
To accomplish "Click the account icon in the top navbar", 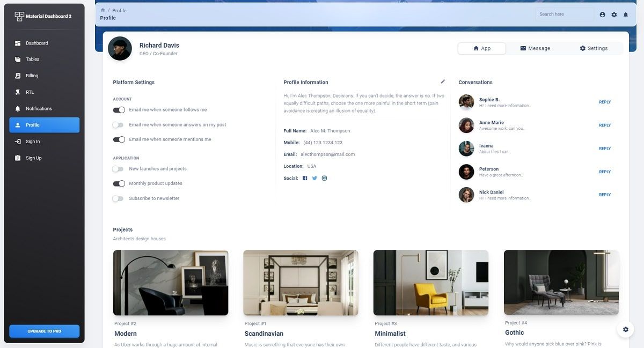I will coord(602,14).
